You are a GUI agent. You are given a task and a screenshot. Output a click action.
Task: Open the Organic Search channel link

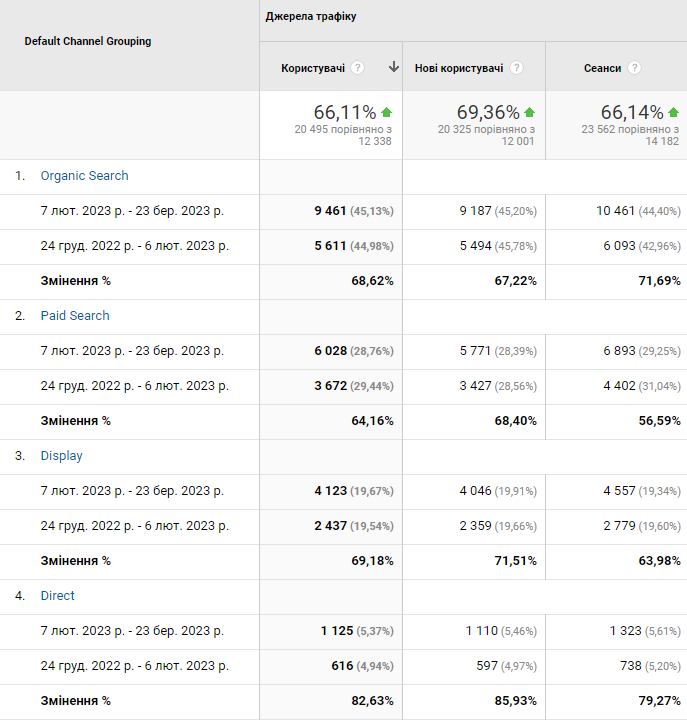click(x=84, y=176)
